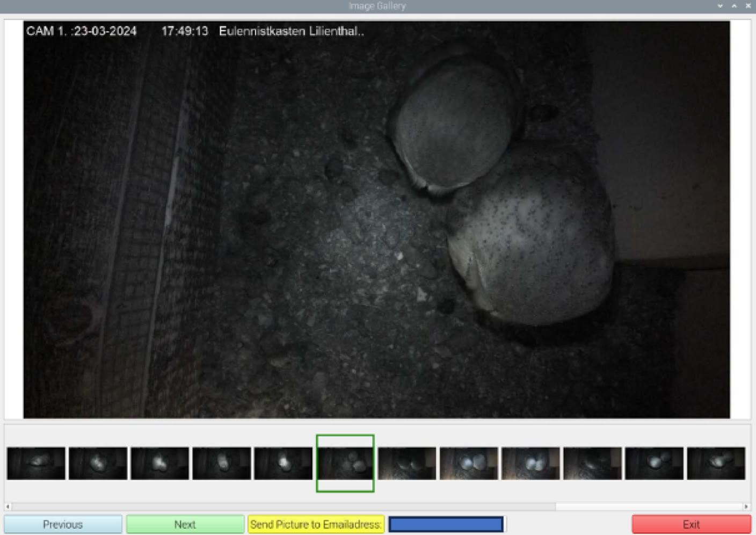This screenshot has width=756, height=535.
Task: Click the Previous button
Action: pos(63,524)
